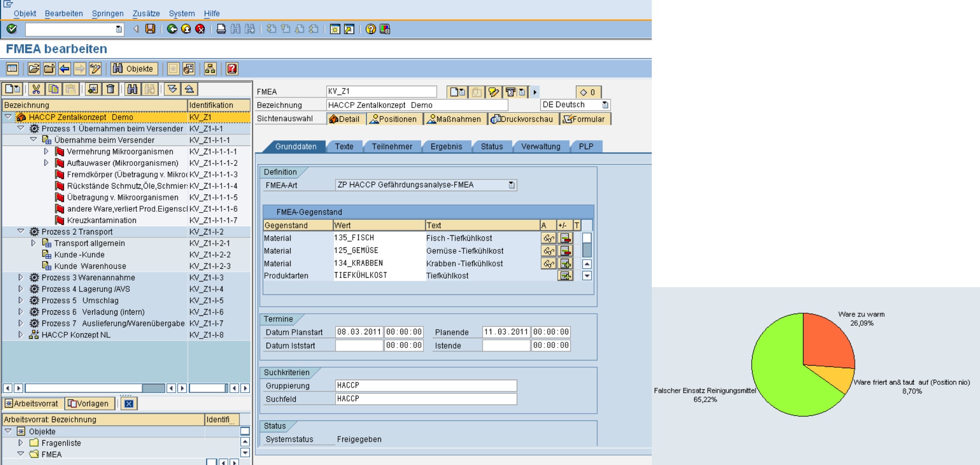980x465 pixels.
Task: Click the scissors Cut icon in tree toolbar
Action: click(x=36, y=89)
